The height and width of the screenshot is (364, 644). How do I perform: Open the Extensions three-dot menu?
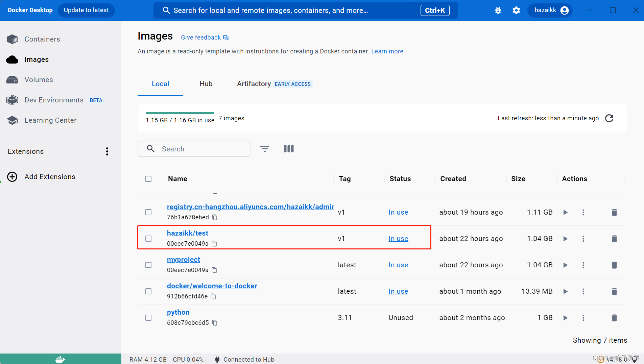point(107,151)
